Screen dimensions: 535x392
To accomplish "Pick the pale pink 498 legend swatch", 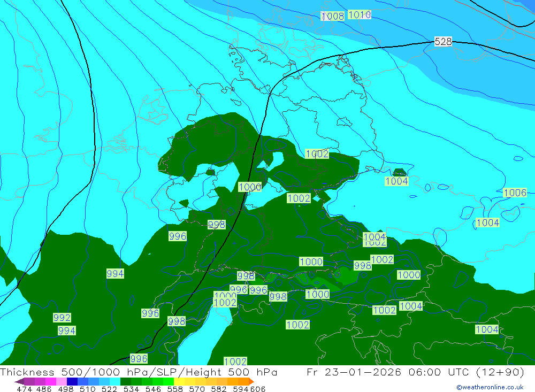I will coord(61,381).
